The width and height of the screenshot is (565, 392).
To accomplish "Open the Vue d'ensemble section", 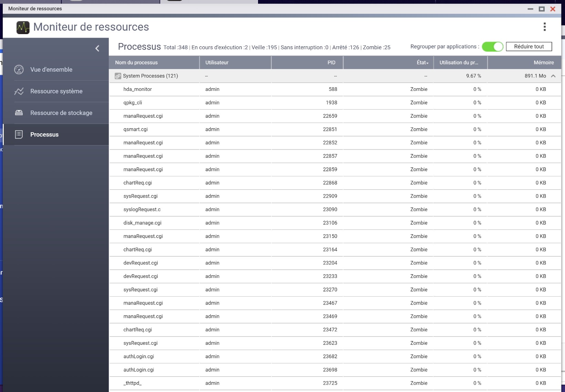I will point(51,70).
